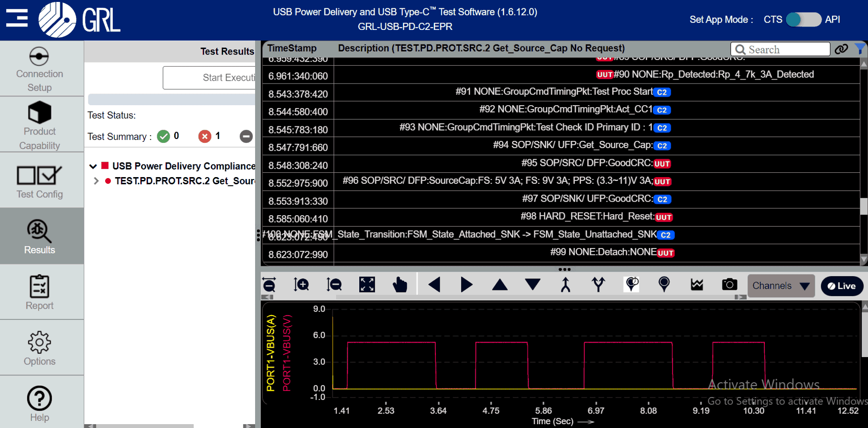Image resolution: width=868 pixels, height=428 pixels.
Task: Click horizontal zoom out icon
Action: (269, 285)
